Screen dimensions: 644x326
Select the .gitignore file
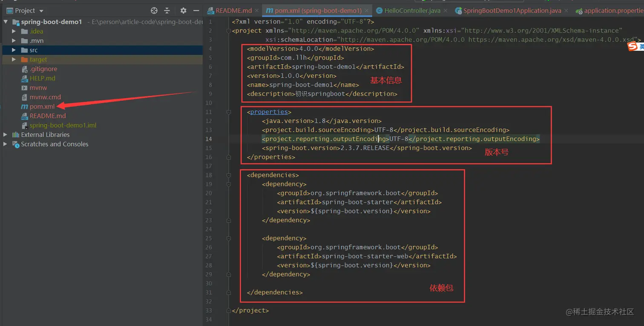(x=43, y=69)
